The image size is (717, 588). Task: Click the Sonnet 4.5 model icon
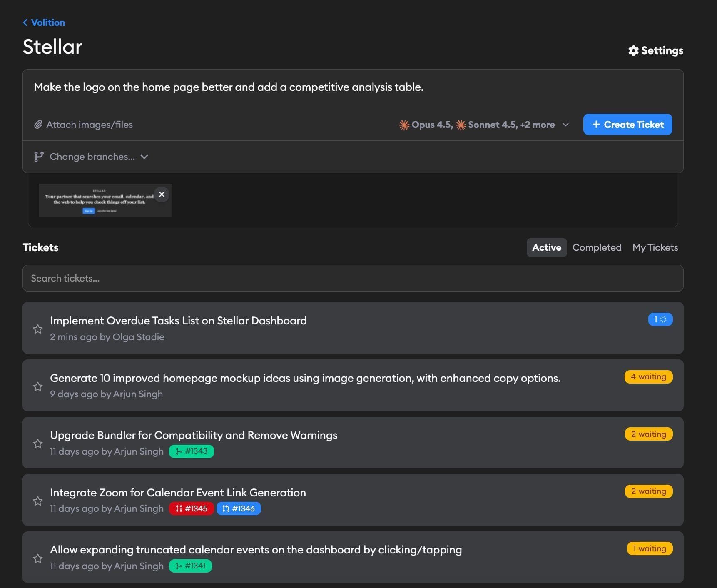[461, 124]
